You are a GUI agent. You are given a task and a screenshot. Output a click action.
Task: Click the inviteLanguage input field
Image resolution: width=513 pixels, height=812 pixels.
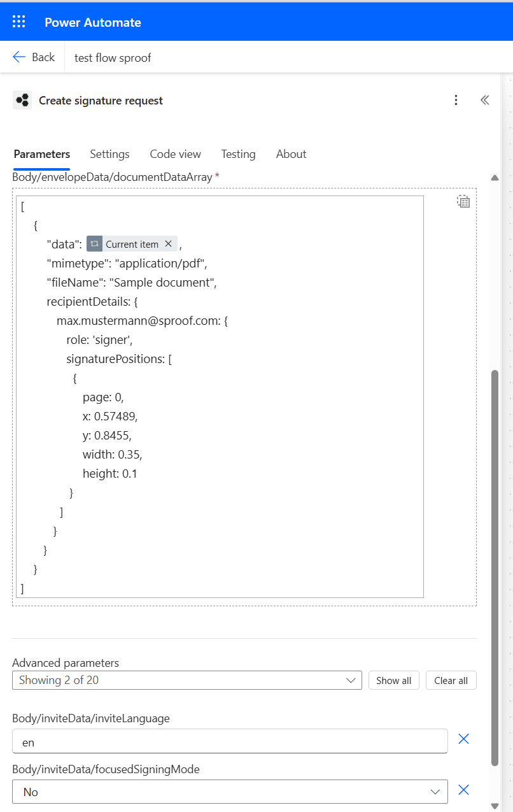click(x=230, y=741)
